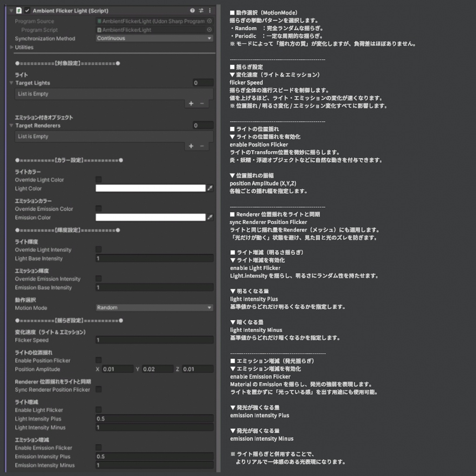
Task: Enable Override Light Intensity checkbox
Action: coord(99,250)
